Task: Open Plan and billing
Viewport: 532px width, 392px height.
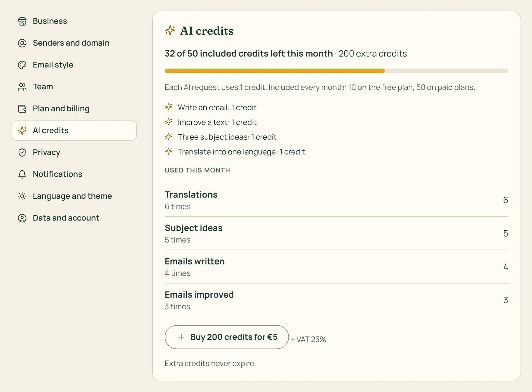Action: [74, 109]
